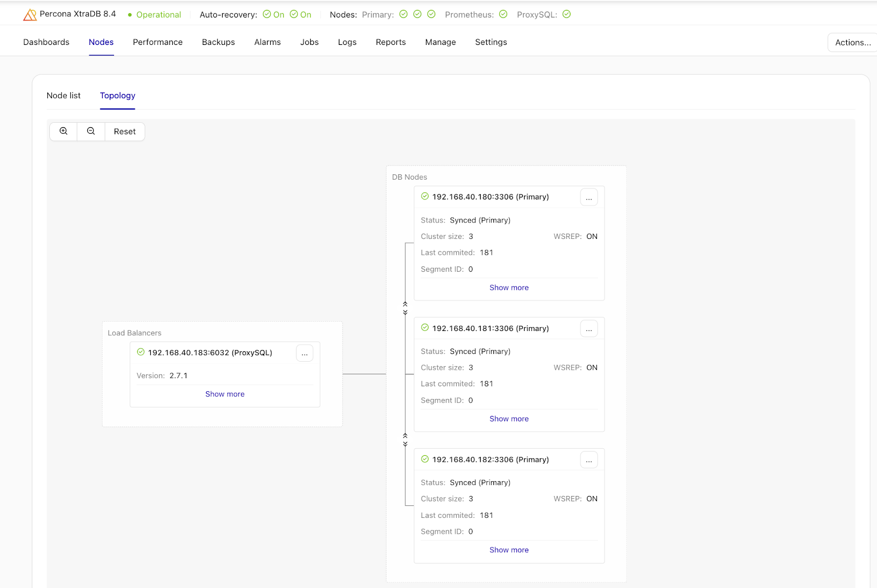
Task: Click the green check on ProxySQL 192.168.40.183
Action: [x=140, y=352]
